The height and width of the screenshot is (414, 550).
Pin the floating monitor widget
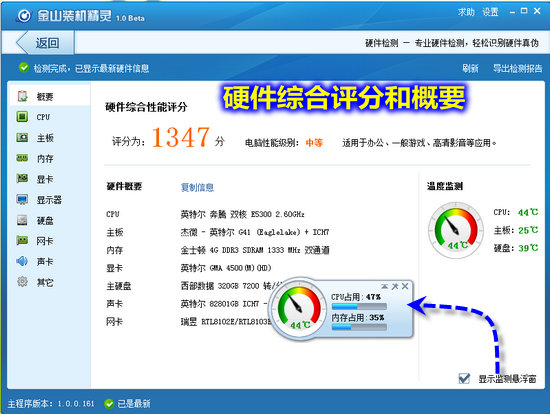click(x=395, y=286)
